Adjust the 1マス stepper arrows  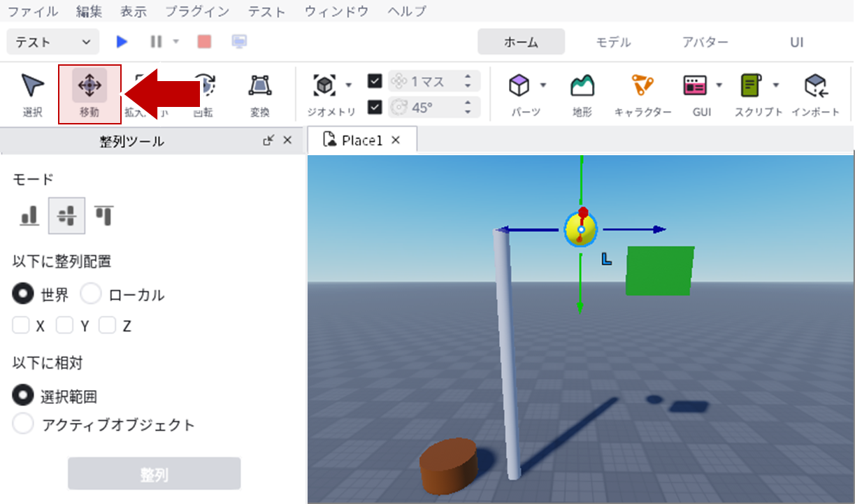pyautogui.click(x=468, y=81)
